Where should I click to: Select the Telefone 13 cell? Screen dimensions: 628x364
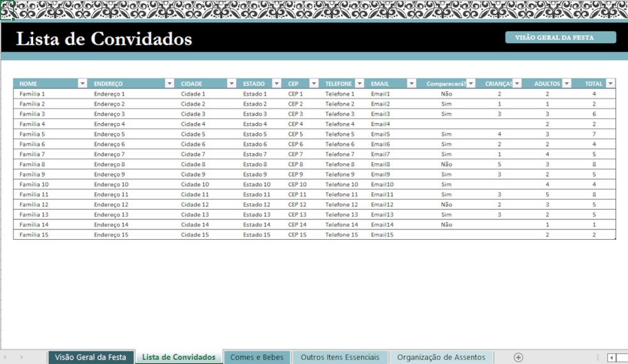(341, 215)
